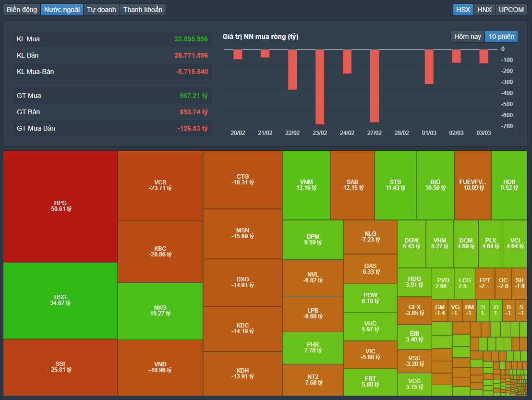The height and width of the screenshot is (400, 532).
Task: Click the KL Mua value 23.055.956
Action: coord(191,39)
